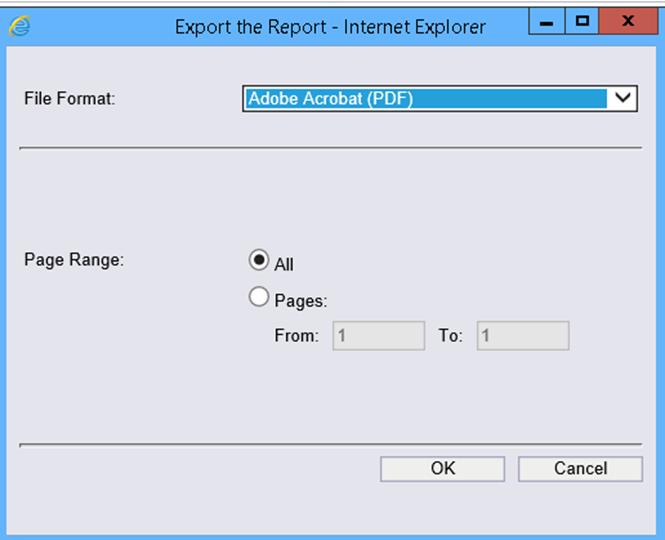Click the From label

coord(296,336)
